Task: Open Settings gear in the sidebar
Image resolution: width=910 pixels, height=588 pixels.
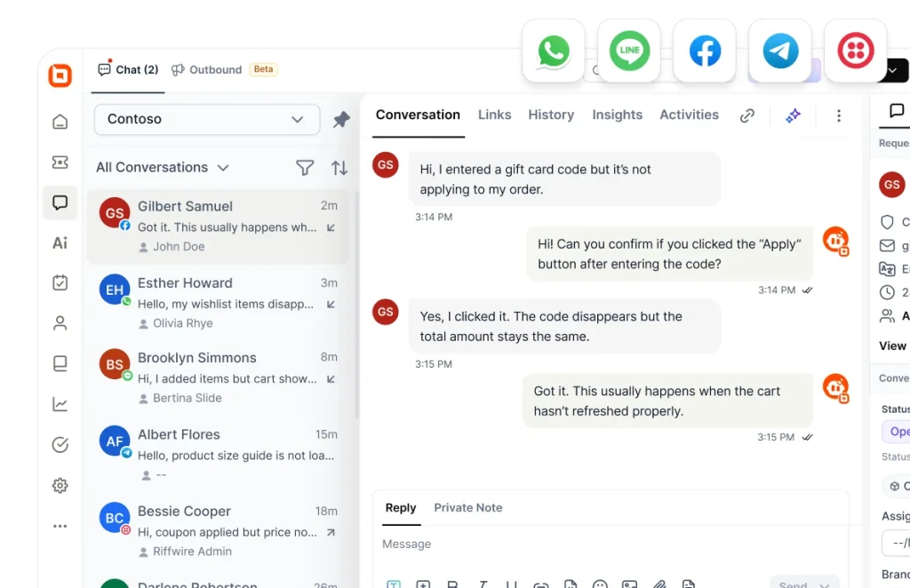Action: tap(60, 485)
